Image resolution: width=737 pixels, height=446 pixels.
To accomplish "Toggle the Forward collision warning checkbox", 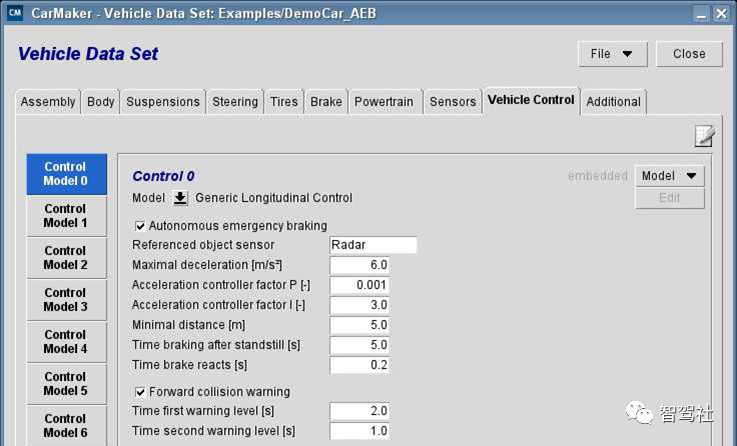I will coord(140,392).
